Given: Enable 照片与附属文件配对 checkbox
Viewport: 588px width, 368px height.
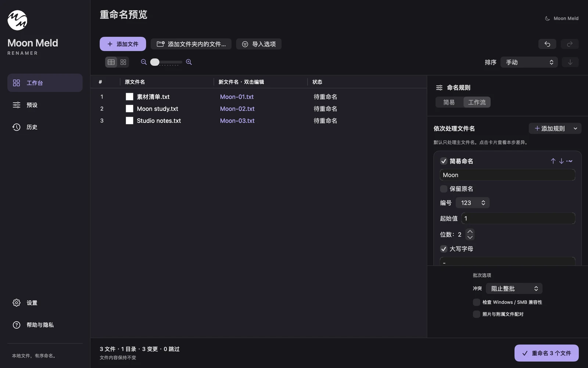Looking at the screenshot, I should (476, 314).
